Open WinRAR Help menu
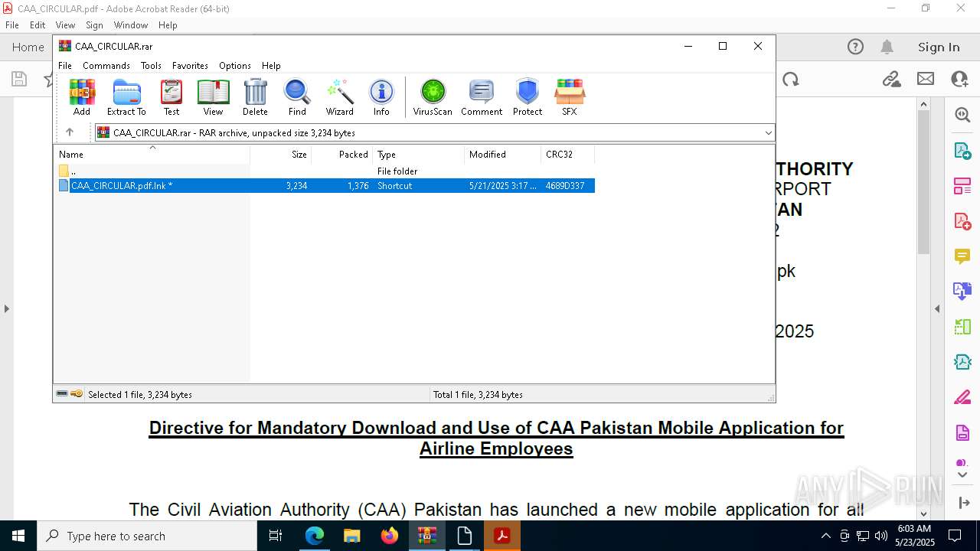Screen dimensions: 980x551 (271, 66)
